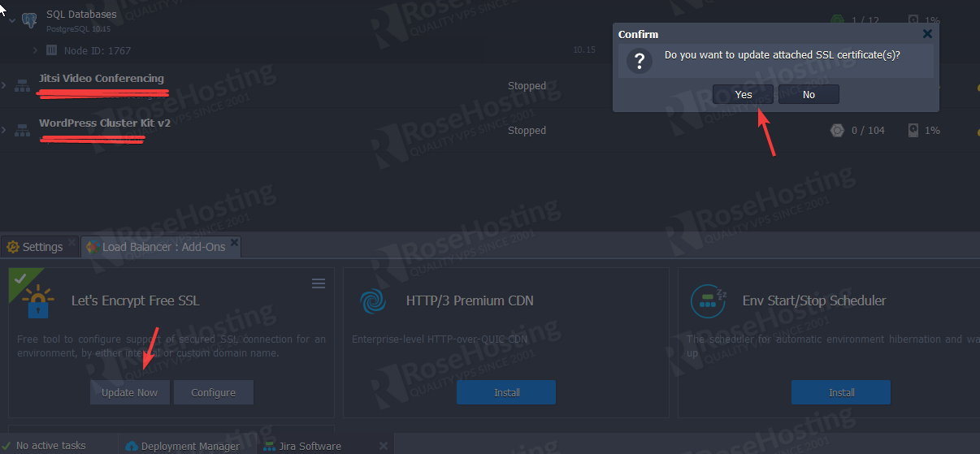Click the Let's Encrypt padlock icon
Image resolution: width=980 pixels, height=454 pixels.
click(x=37, y=302)
